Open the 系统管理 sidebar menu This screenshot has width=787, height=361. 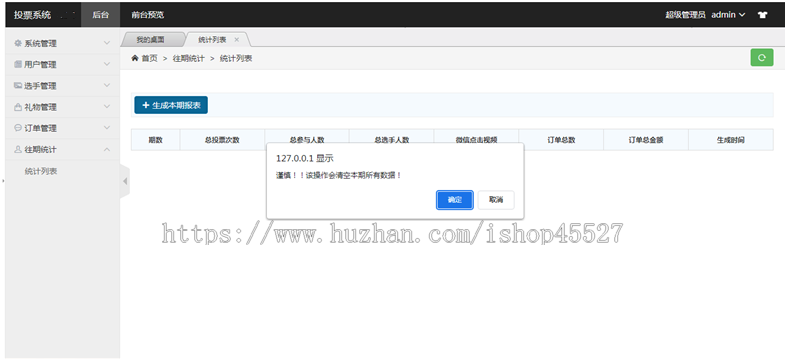click(x=62, y=44)
